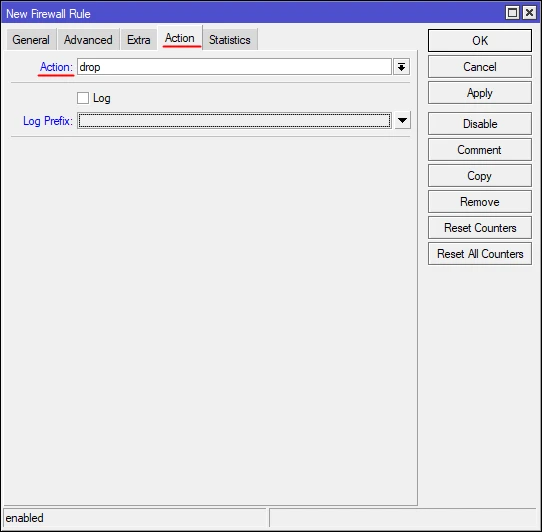
Task: Select the Action tab
Action: [x=180, y=38]
